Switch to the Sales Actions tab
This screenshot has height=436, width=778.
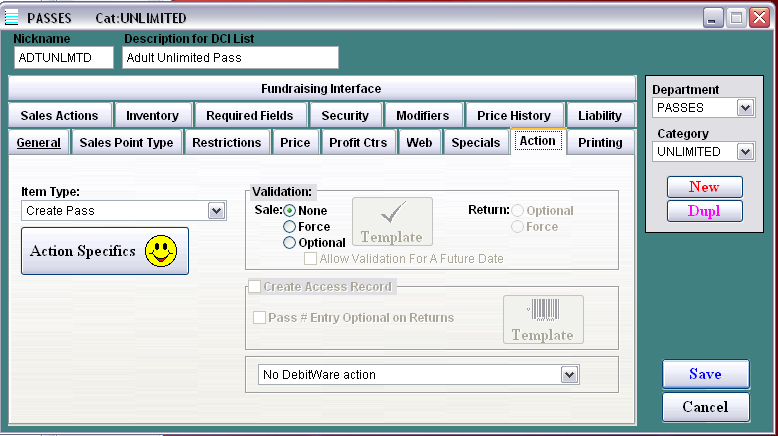click(60, 116)
